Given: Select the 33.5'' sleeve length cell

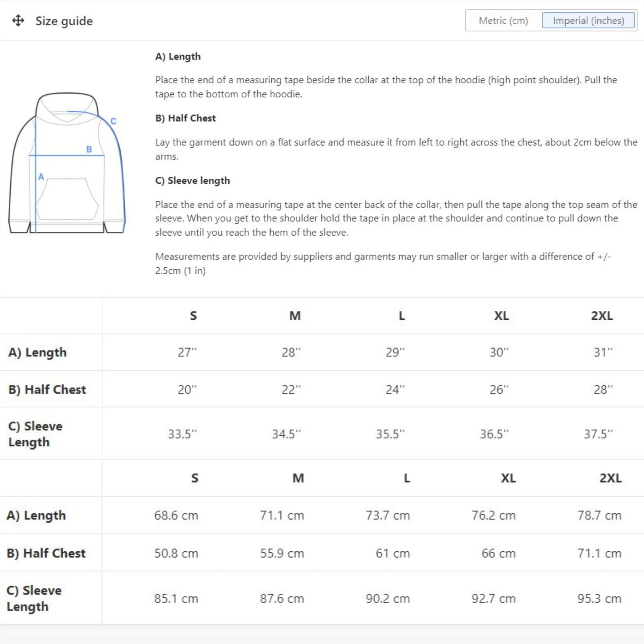Looking at the screenshot, I should pos(182,434).
